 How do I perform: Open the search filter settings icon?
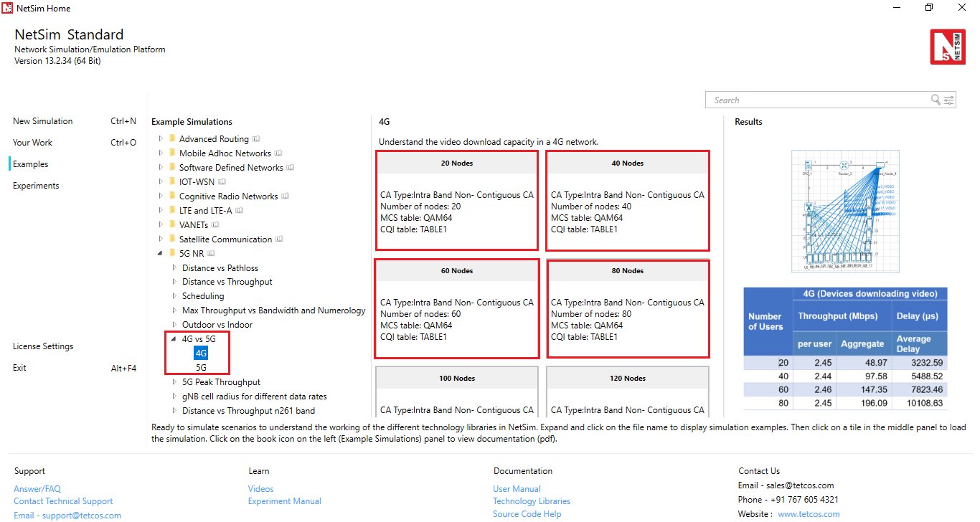click(948, 100)
